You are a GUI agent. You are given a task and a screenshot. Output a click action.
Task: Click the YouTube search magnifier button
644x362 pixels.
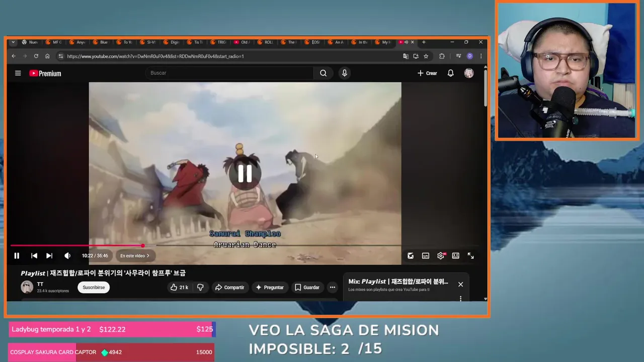[324, 73]
